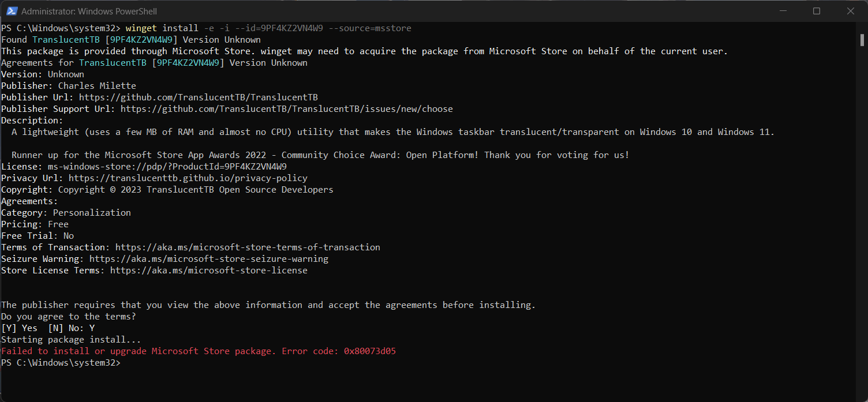Close the Administrator PowerShell window
The width and height of the screenshot is (868, 402).
851,11
